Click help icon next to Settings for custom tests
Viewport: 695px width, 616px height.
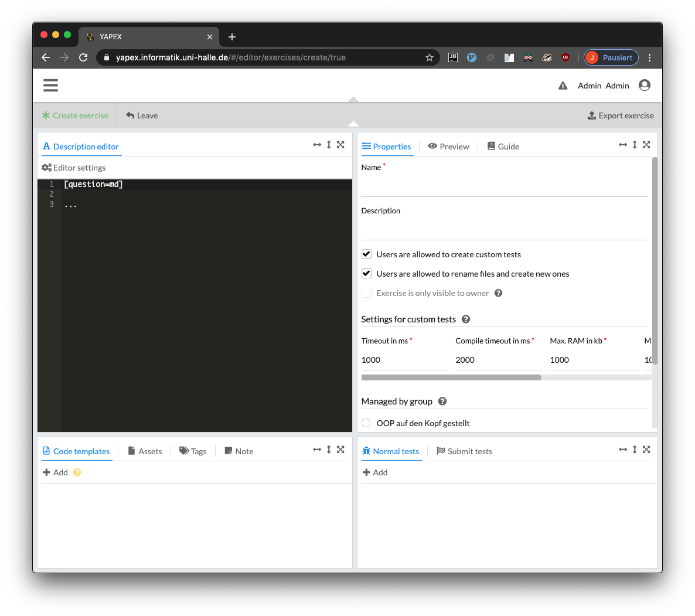[466, 319]
